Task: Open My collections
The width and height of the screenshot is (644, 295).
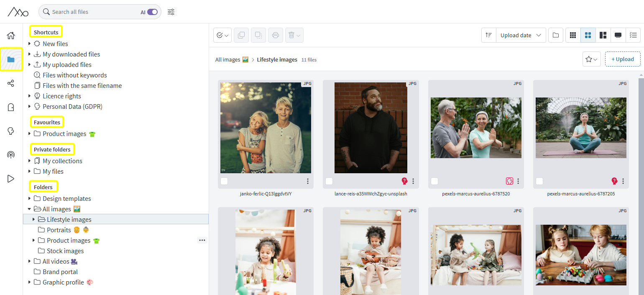Action: click(x=62, y=161)
